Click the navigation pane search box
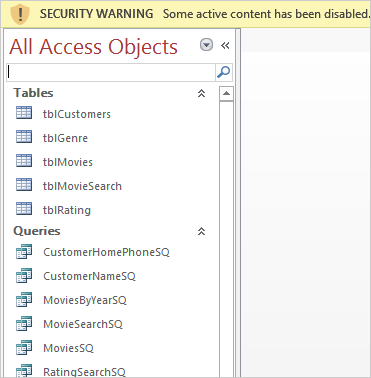This screenshot has height=378, width=371. click(111, 72)
